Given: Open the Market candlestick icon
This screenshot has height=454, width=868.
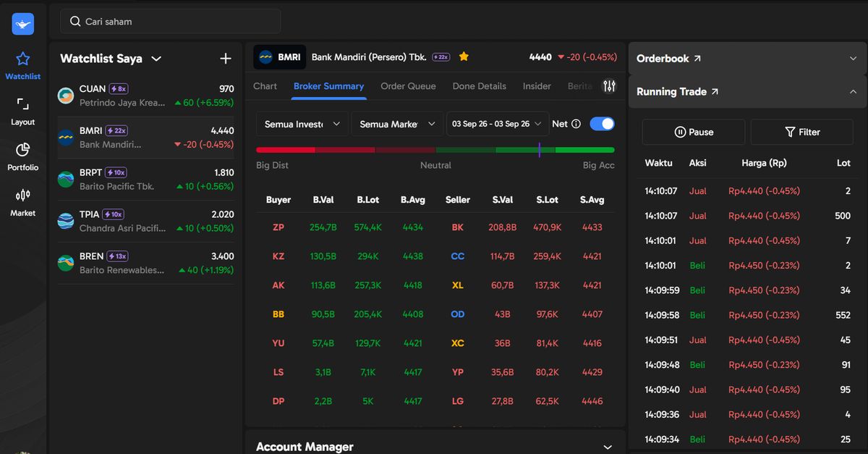Looking at the screenshot, I should tap(22, 196).
